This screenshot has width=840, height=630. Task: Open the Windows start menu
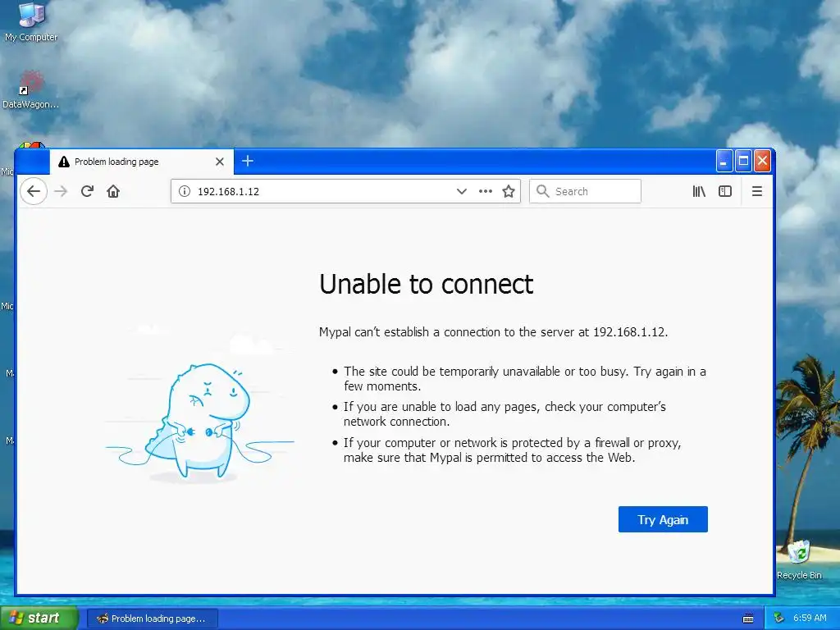pyautogui.click(x=39, y=619)
